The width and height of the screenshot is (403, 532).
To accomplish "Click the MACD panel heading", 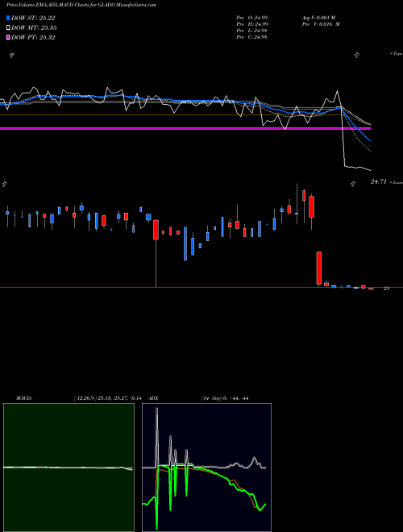I will point(24,398).
